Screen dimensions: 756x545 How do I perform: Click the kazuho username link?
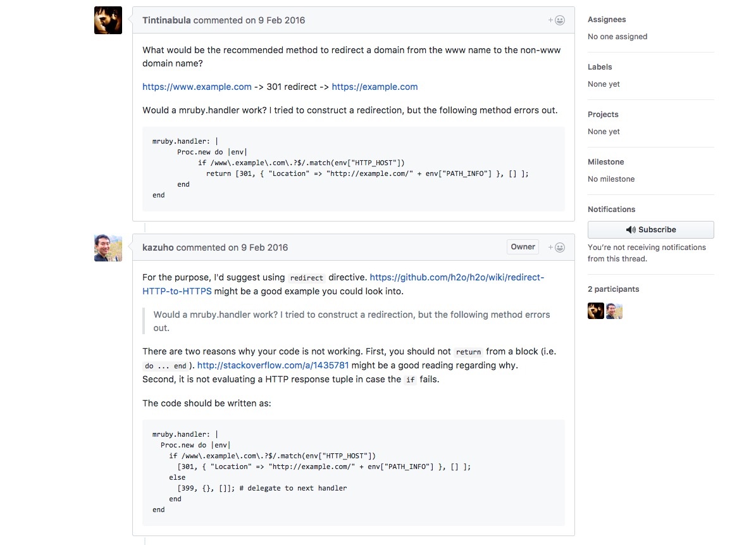pyautogui.click(x=158, y=247)
